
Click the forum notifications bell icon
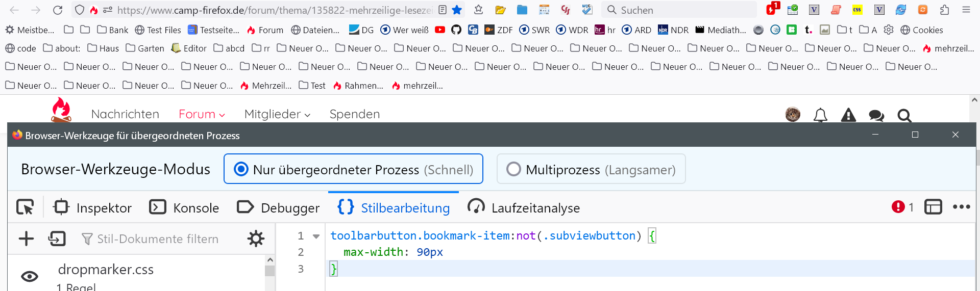point(820,115)
